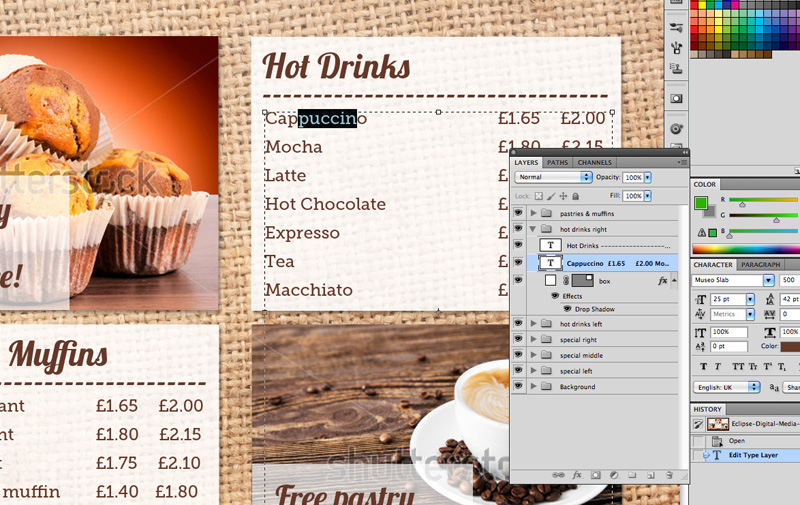This screenshot has width=800, height=505.
Task: Open the Clone Source stamp icon in dock
Action: point(676,68)
